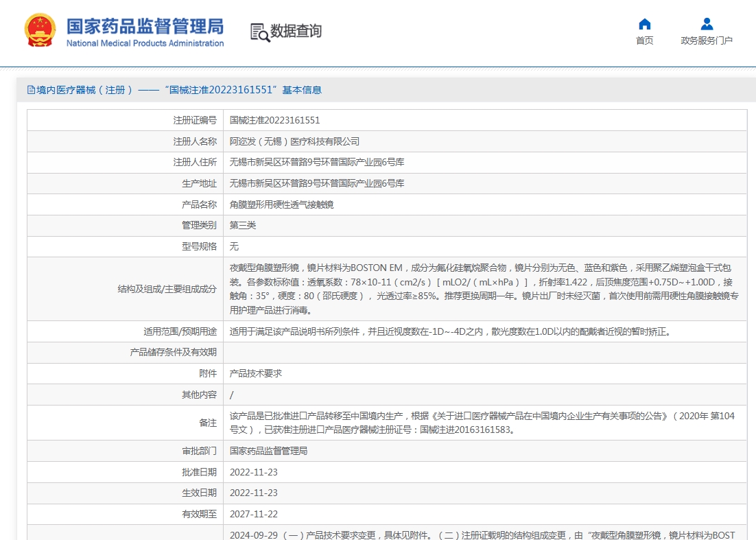Click the 备注 label
The image size is (756, 540).
(208, 423)
